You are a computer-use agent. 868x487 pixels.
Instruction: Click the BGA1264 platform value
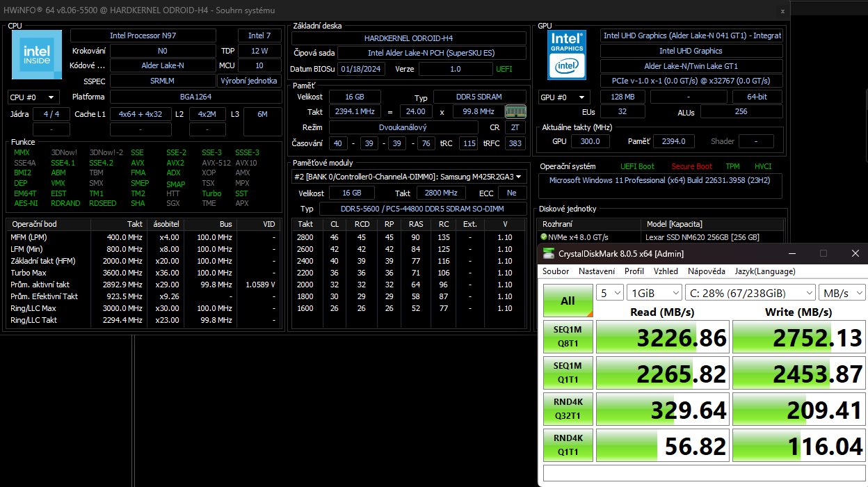[196, 97]
